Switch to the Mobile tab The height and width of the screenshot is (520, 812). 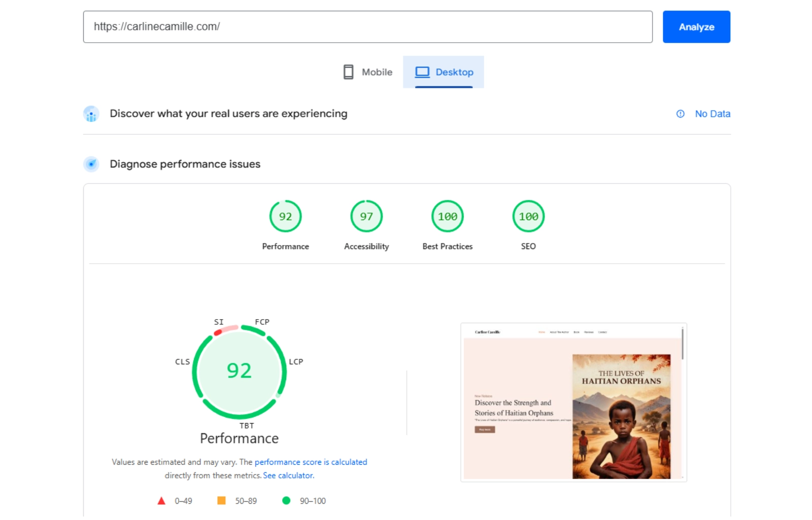[x=367, y=72]
